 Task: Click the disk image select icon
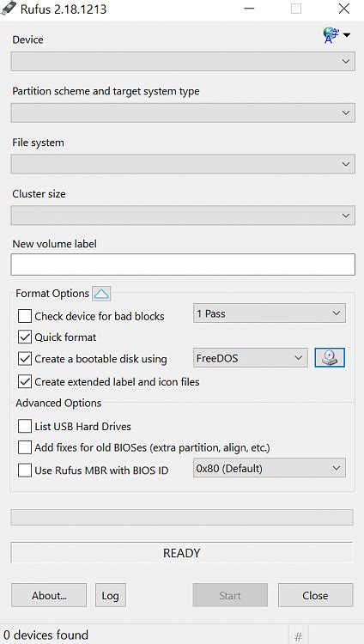[330, 358]
